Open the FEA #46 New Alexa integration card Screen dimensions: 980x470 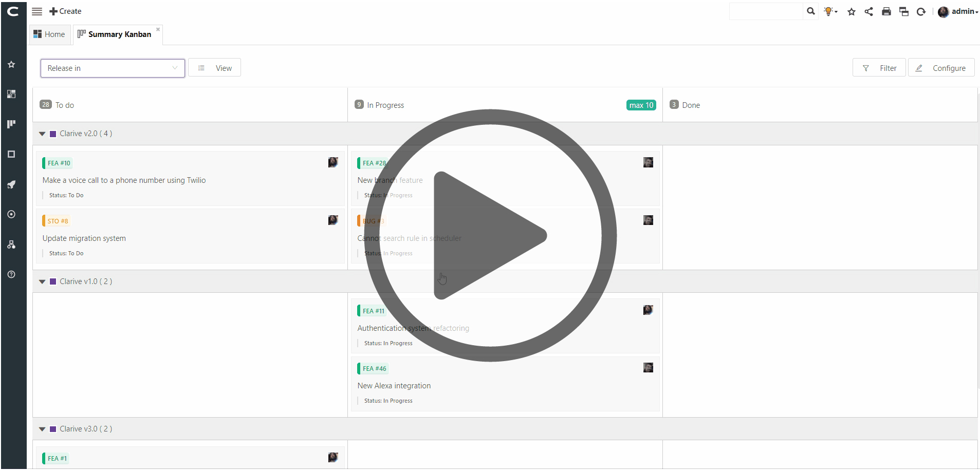394,385
